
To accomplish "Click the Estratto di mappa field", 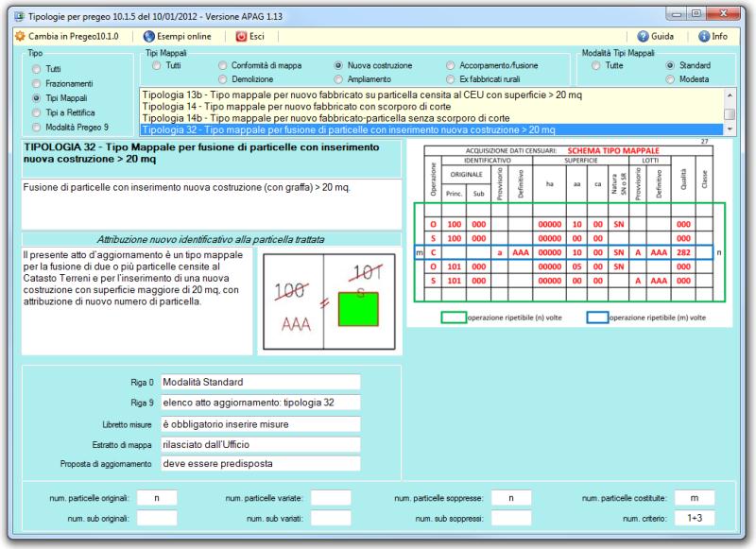I will (261, 444).
